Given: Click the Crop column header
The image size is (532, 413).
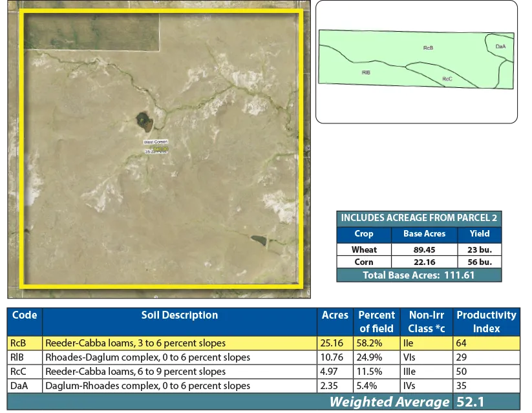Looking at the screenshot, I should 364,234.
